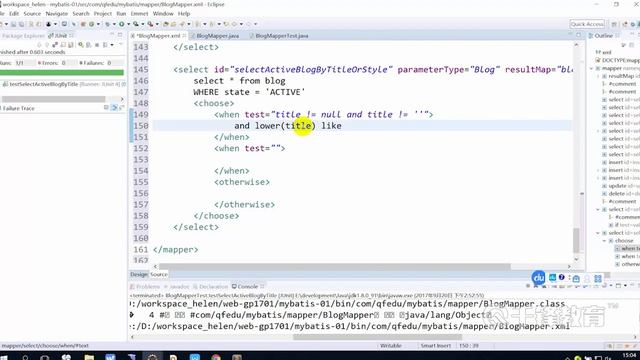The width and height of the screenshot is (640, 360).
Task: Open the Edit menu
Action: [14, 13]
